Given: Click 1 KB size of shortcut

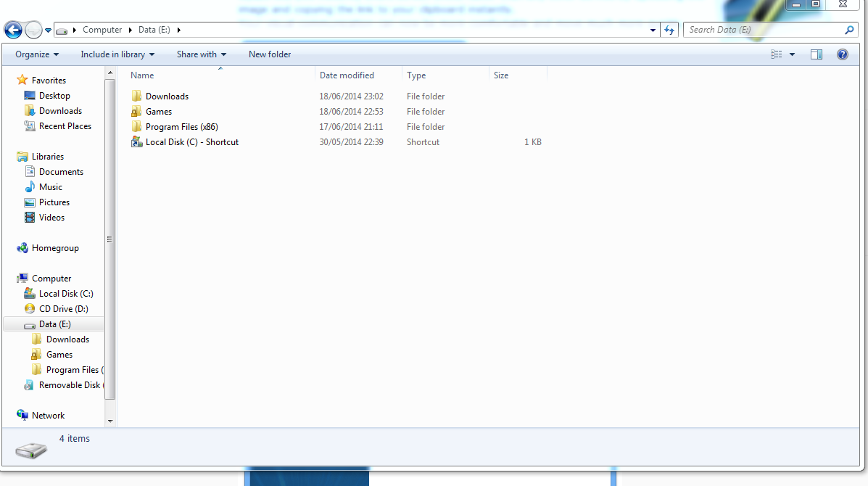Looking at the screenshot, I should pyautogui.click(x=532, y=142).
